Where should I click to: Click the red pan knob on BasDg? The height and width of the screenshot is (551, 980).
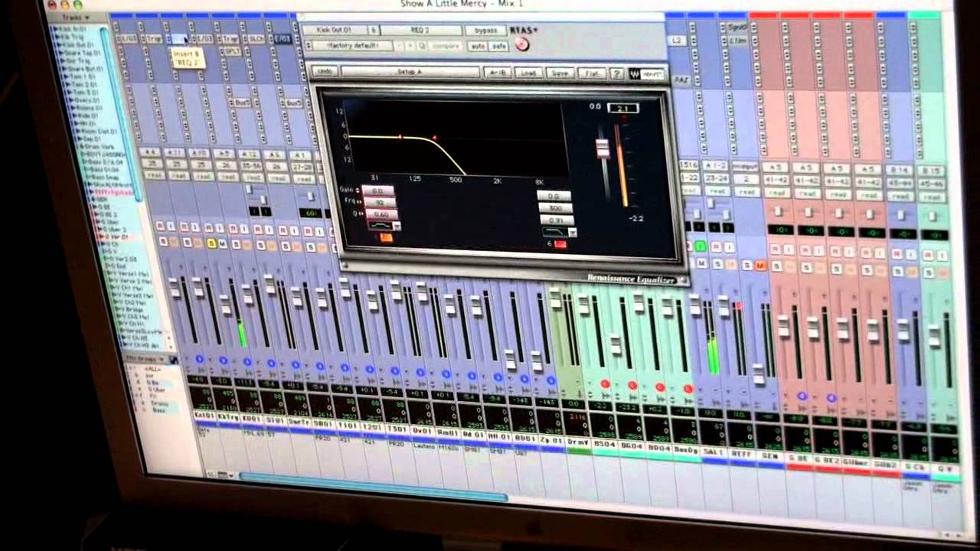click(688, 390)
